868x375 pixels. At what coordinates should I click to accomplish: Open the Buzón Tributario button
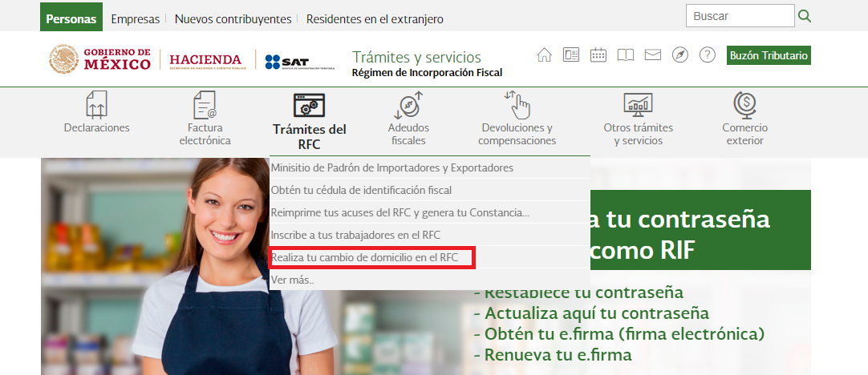click(x=769, y=55)
